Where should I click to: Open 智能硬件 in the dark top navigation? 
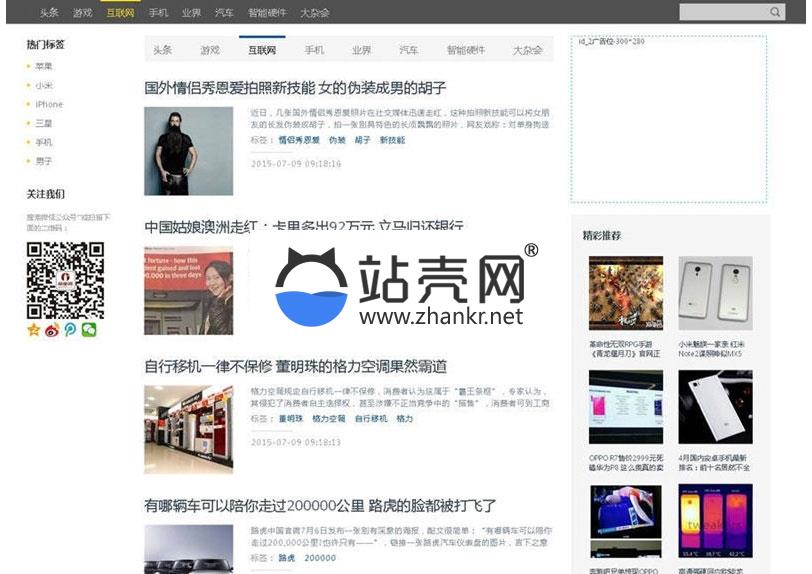[267, 13]
